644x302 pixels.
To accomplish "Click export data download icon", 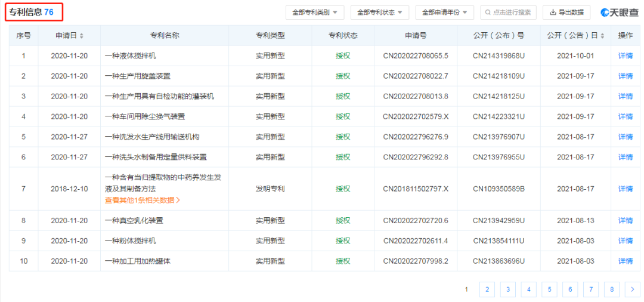I will tap(553, 13).
